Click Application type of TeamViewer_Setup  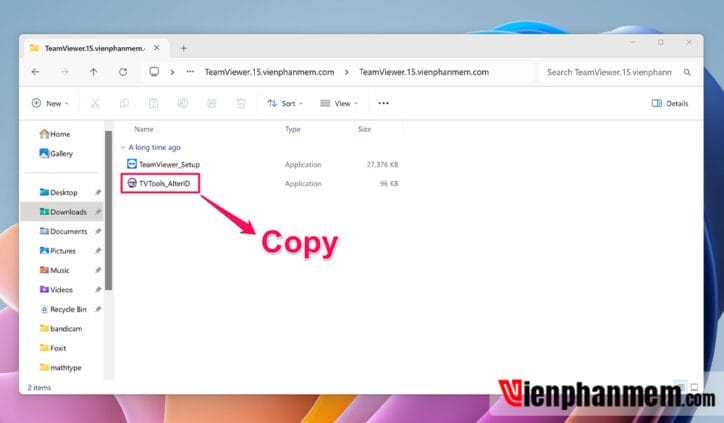(303, 164)
